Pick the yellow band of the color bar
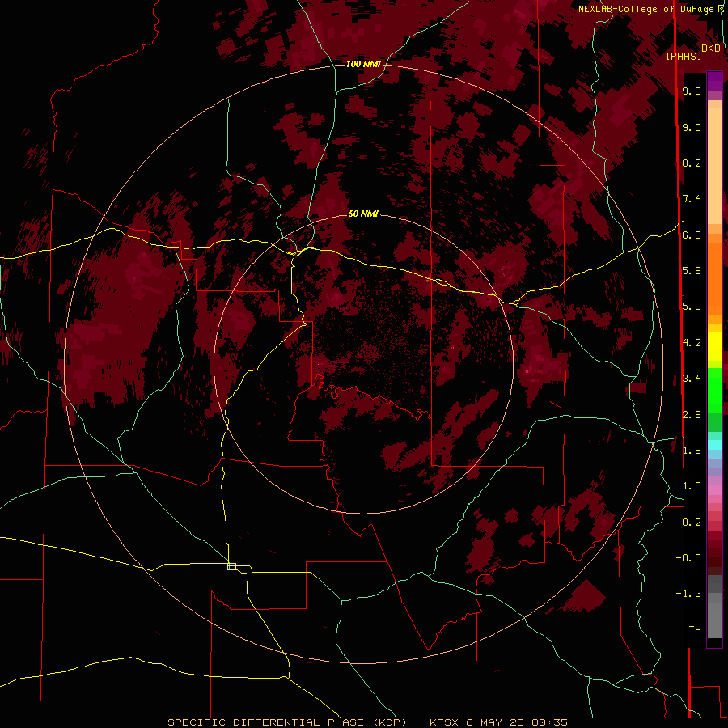The width and height of the screenshot is (728, 728). coord(714,346)
